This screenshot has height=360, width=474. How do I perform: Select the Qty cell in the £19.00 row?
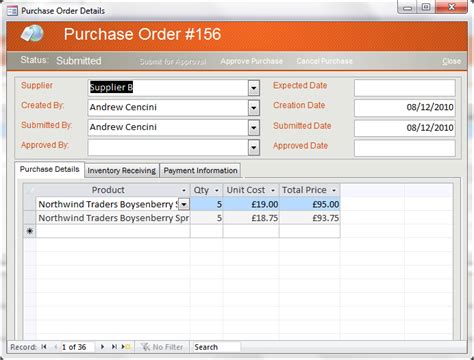206,204
